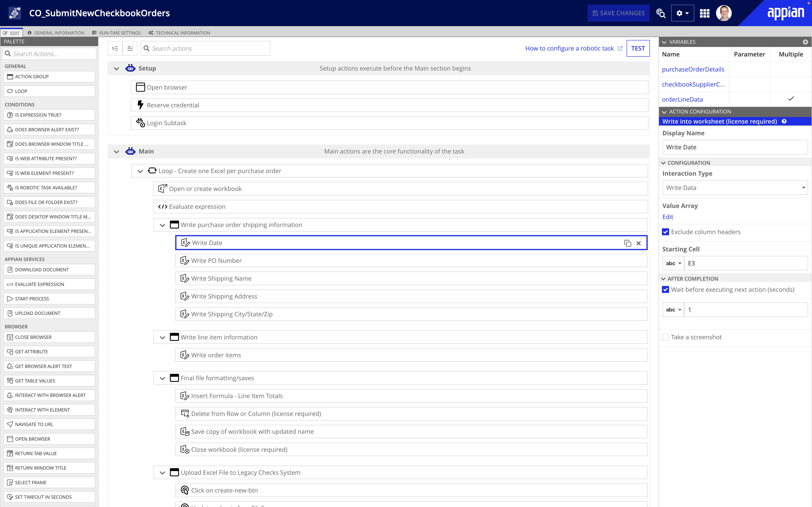Image resolution: width=812 pixels, height=507 pixels.
Task: Add a new variable with the plus icon
Action: click(x=806, y=42)
